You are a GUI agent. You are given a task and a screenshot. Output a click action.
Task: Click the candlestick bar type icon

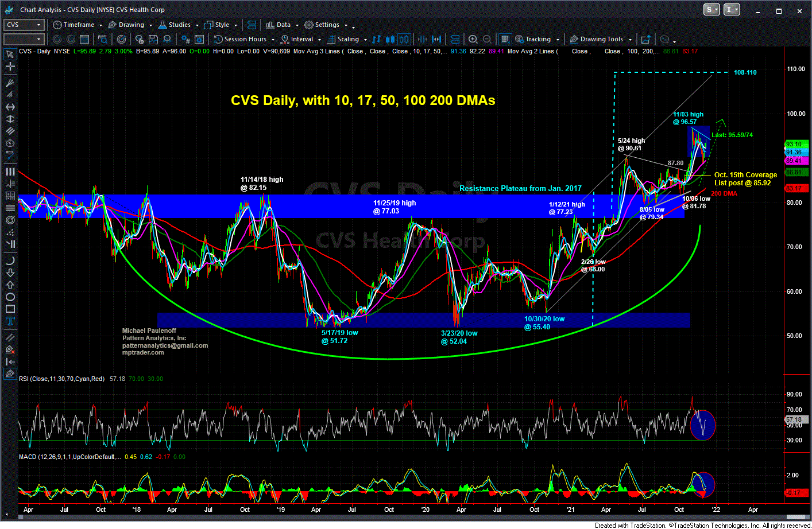pyautogui.click(x=390, y=39)
